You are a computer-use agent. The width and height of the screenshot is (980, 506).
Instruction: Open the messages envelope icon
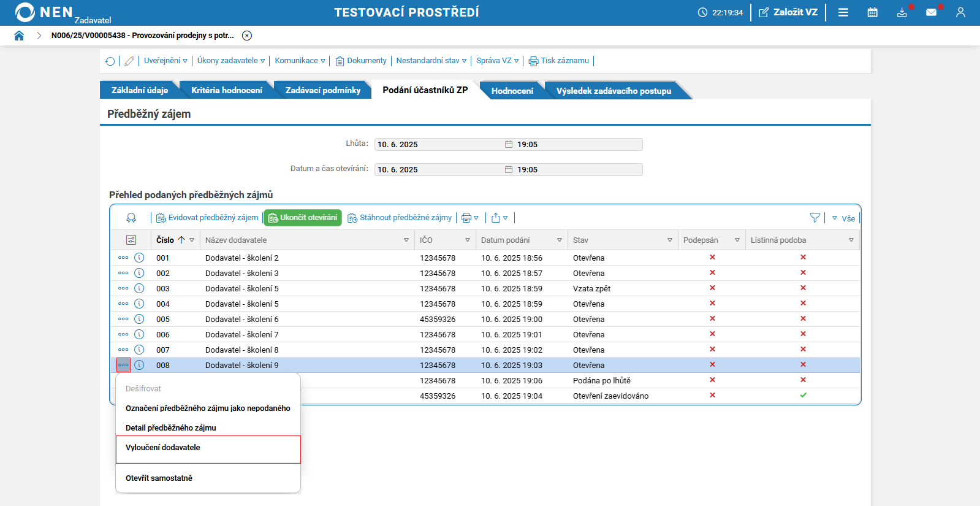pos(931,12)
